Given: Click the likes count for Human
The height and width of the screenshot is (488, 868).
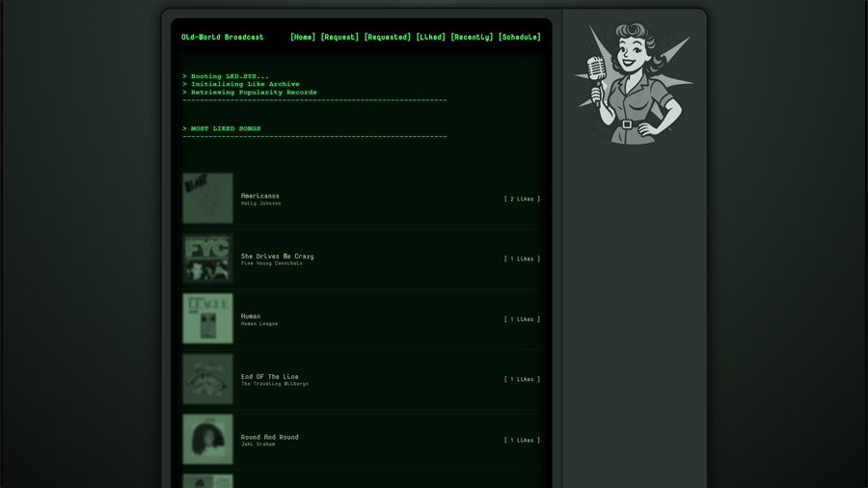Looking at the screenshot, I should (x=522, y=319).
